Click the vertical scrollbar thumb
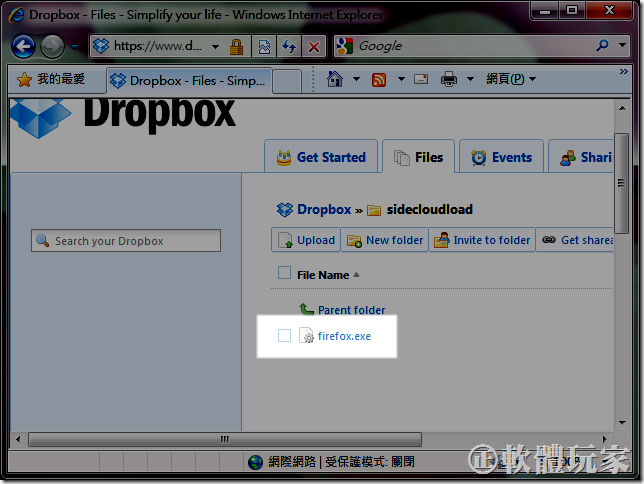 click(622, 183)
